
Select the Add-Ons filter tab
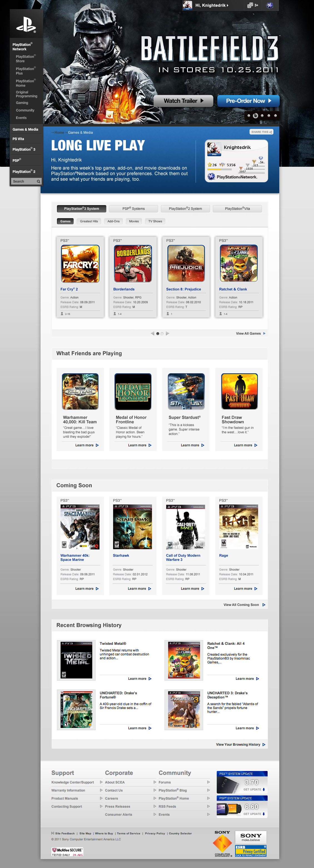[x=114, y=222]
